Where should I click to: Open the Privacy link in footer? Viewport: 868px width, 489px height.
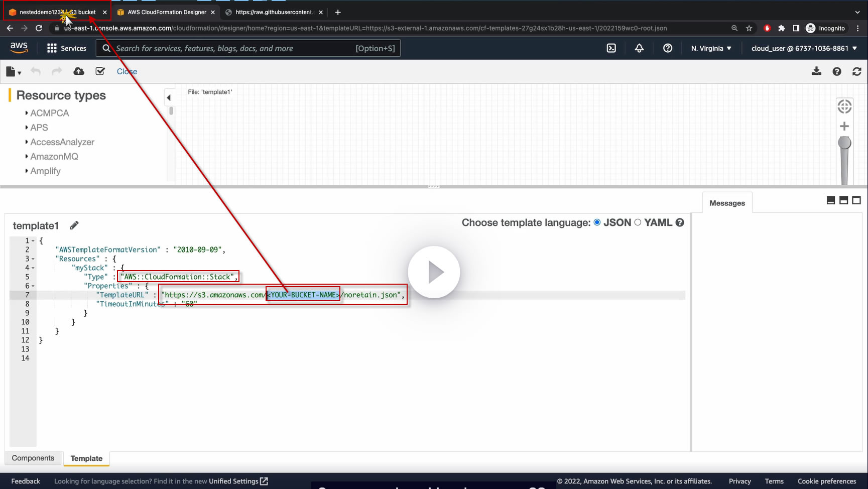click(740, 481)
